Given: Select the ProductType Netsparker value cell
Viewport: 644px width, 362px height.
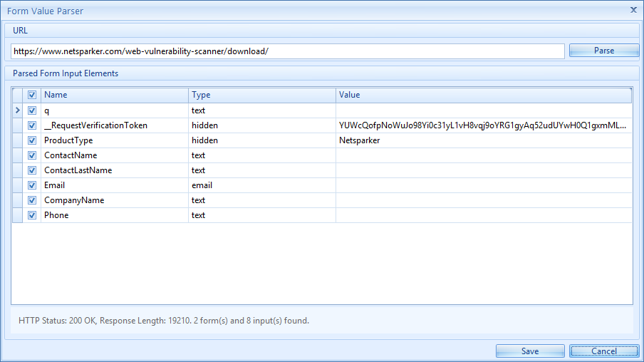Looking at the screenshot, I should [483, 140].
